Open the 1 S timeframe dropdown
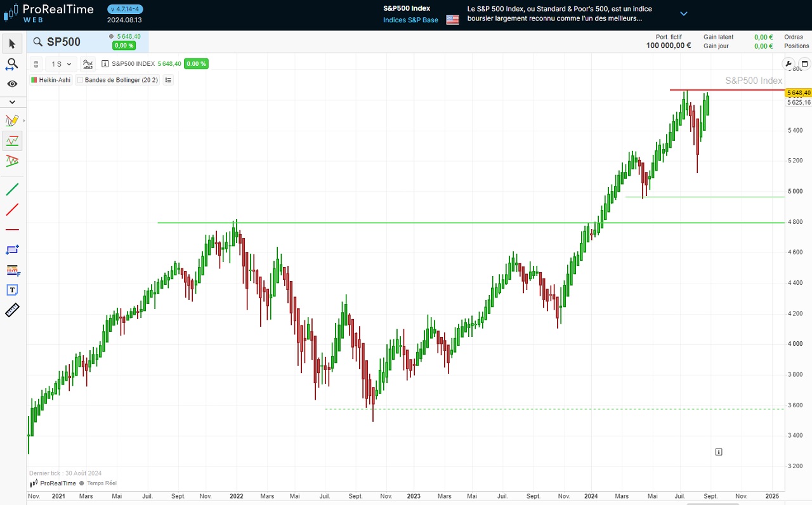812x505 pixels. pyautogui.click(x=62, y=64)
